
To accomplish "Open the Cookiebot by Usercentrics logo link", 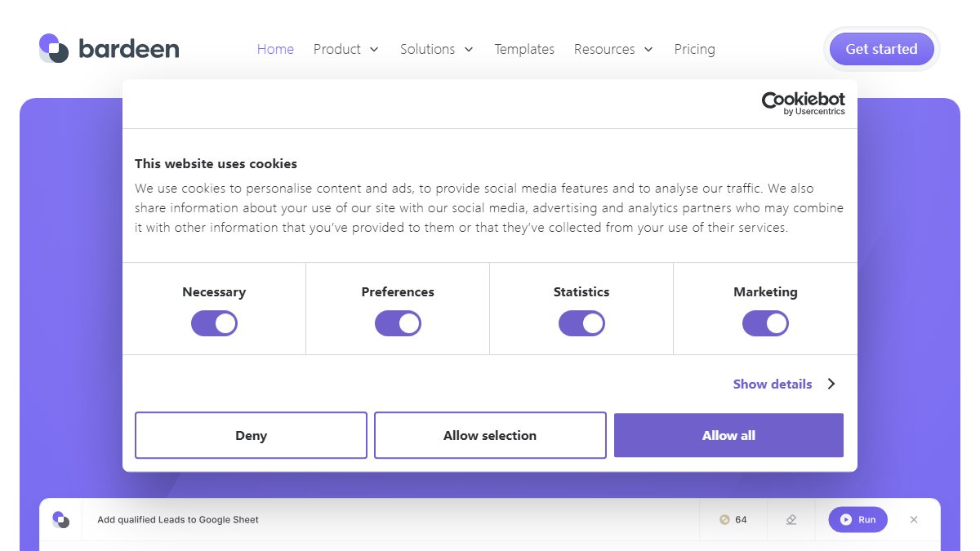I will [804, 104].
